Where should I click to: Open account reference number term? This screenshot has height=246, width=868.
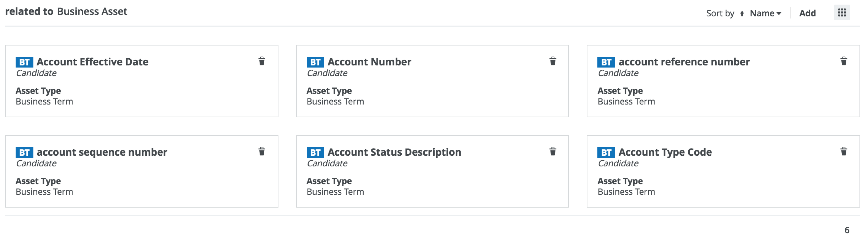[x=684, y=62]
